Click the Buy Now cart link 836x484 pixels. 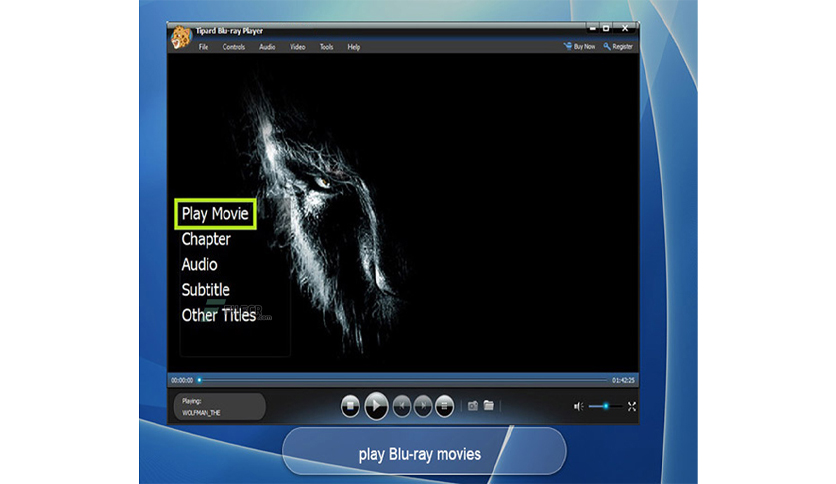click(x=580, y=46)
